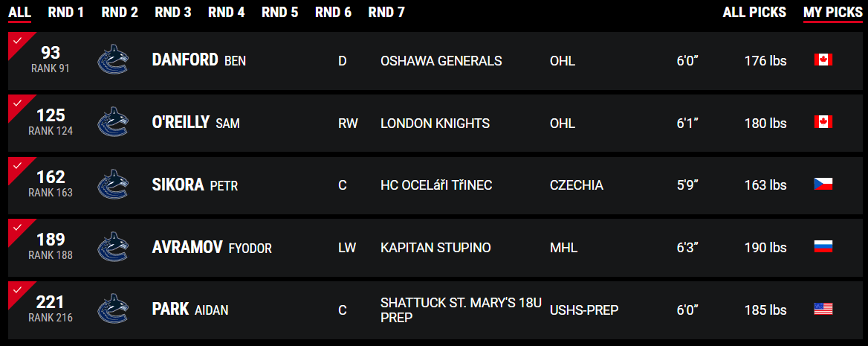The width and height of the screenshot is (868, 346).
Task: Click Canucks logo beside Aidan Park
Action: click(113, 310)
